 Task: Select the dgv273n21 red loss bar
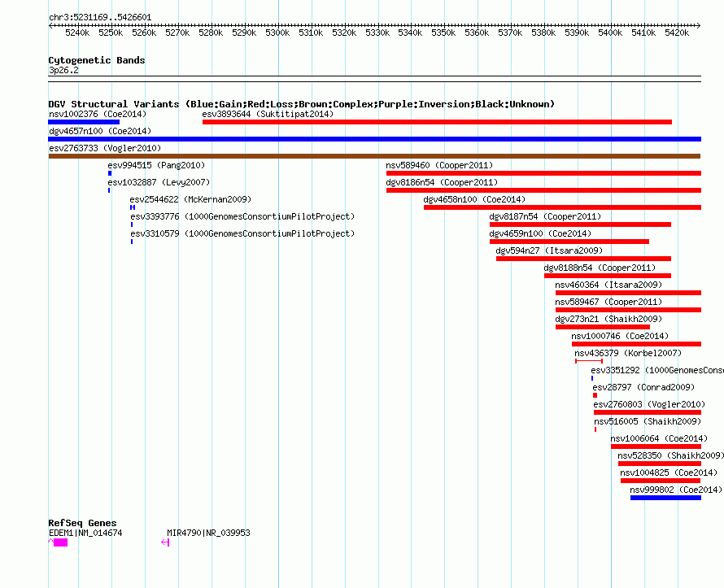603,327
